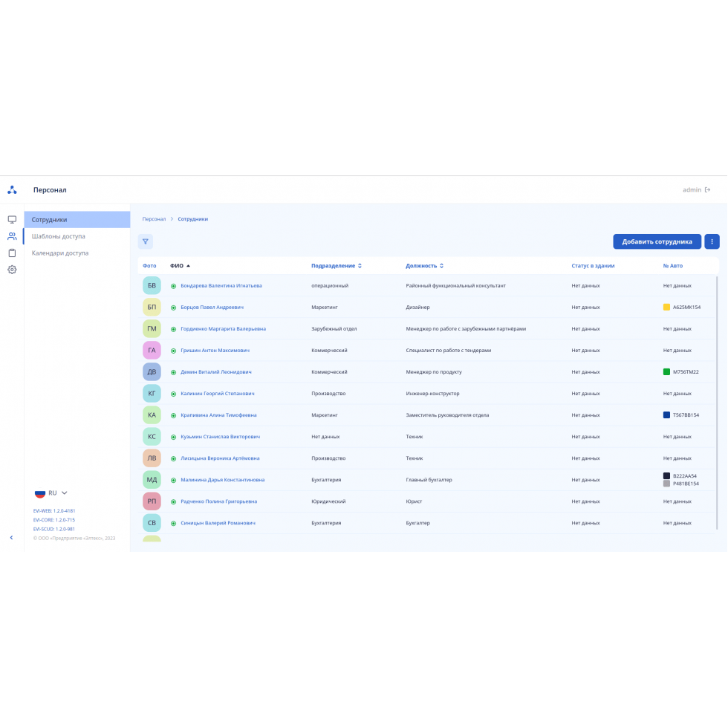Click the clipboard icon in left sidebar

12,253
